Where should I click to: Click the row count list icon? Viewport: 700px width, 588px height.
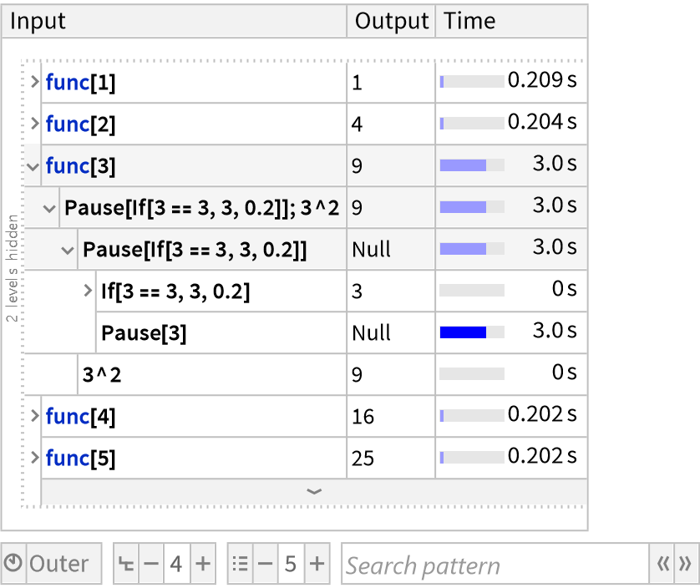pos(241,565)
